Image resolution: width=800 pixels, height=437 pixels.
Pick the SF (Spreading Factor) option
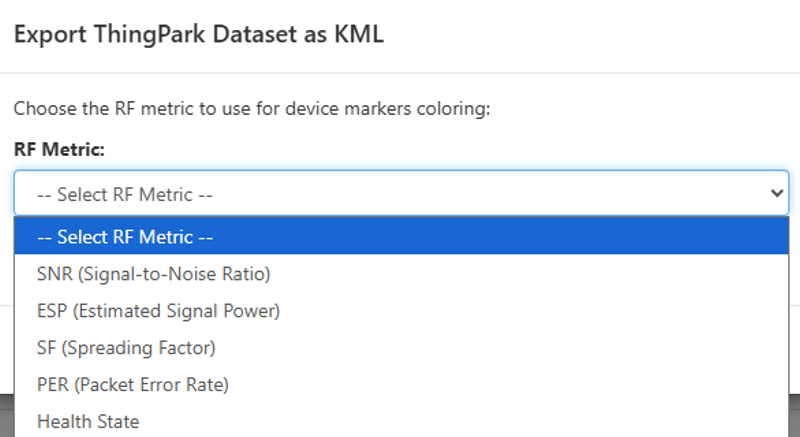click(x=126, y=347)
